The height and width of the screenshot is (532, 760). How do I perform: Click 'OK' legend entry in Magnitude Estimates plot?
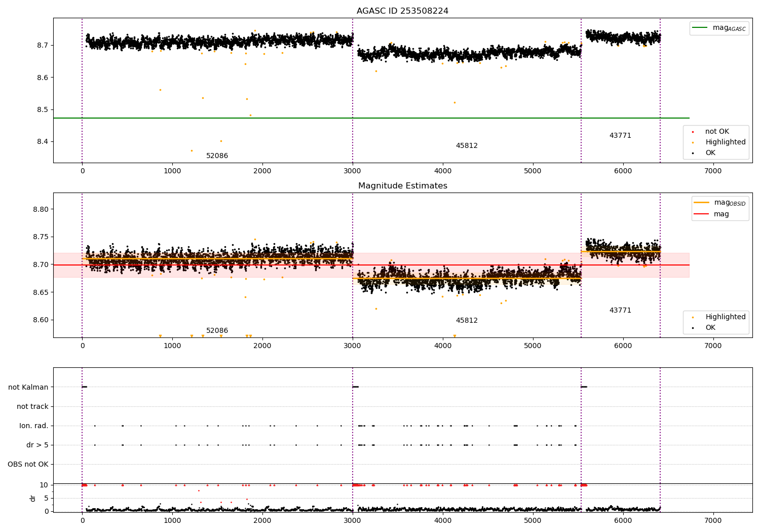(710, 328)
